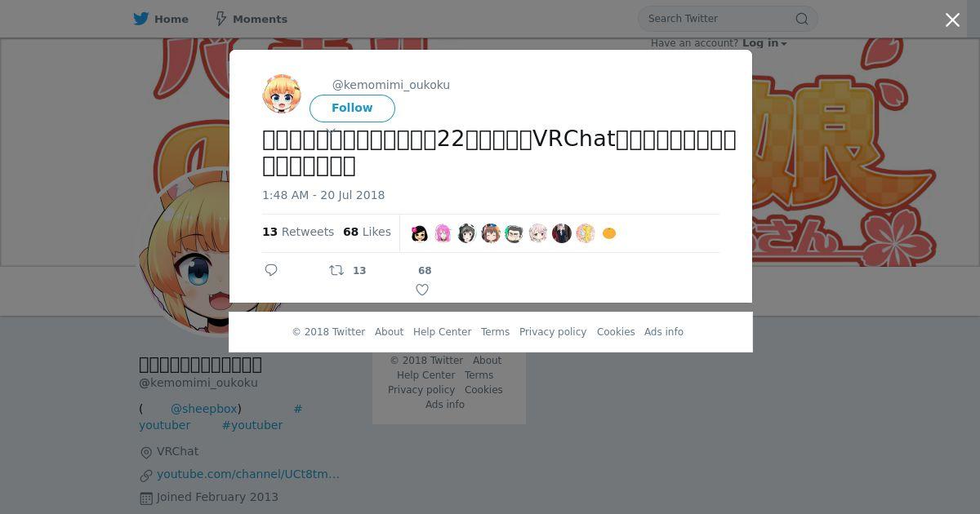980x514 pixels.
Task: View the 13 Retweets list
Action: 298,232
